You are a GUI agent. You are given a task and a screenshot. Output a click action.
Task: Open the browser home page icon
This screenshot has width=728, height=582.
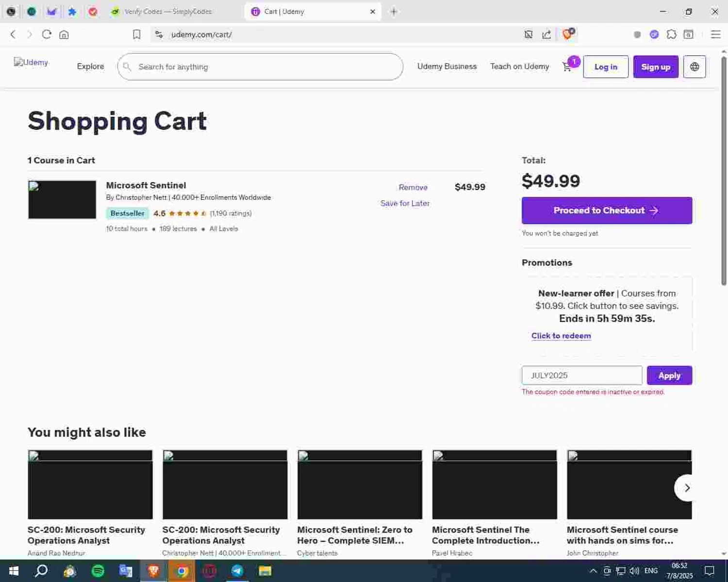pos(64,34)
